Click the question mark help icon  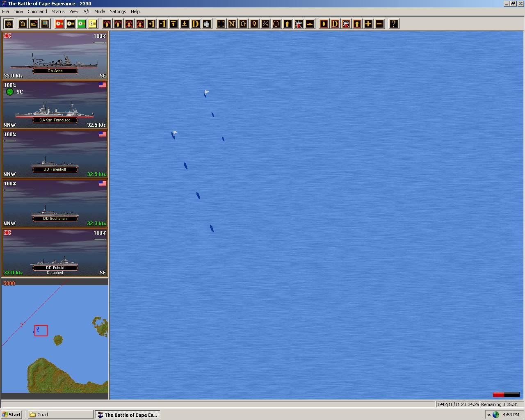[393, 24]
